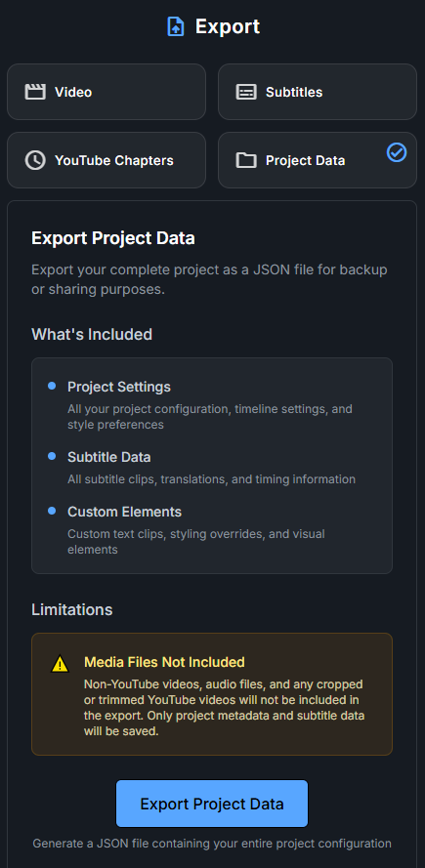Click the Export Project Data button
Screen dimensions: 425x868
pos(212,804)
